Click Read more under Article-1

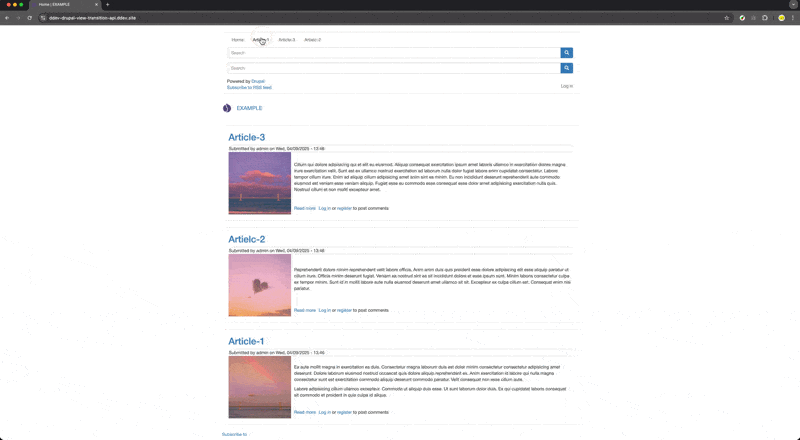point(304,412)
